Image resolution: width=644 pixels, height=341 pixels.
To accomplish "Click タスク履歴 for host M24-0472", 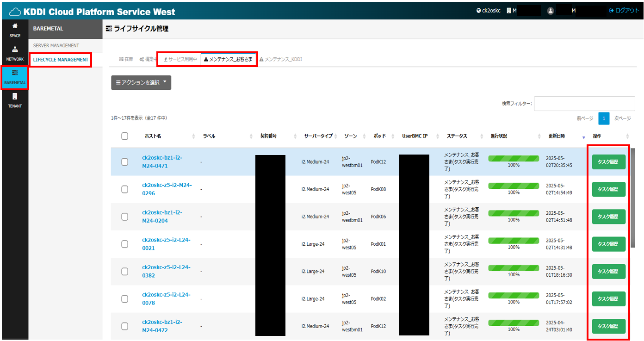I will [x=609, y=326].
